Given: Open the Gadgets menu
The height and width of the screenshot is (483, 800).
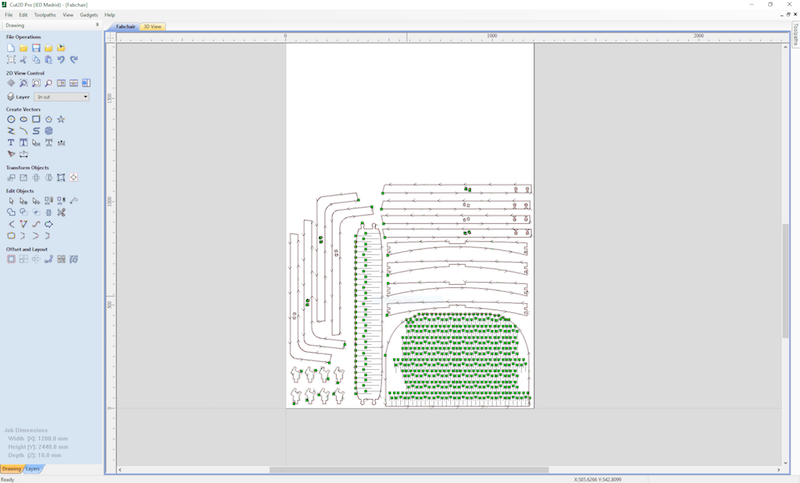Looking at the screenshot, I should [89, 15].
